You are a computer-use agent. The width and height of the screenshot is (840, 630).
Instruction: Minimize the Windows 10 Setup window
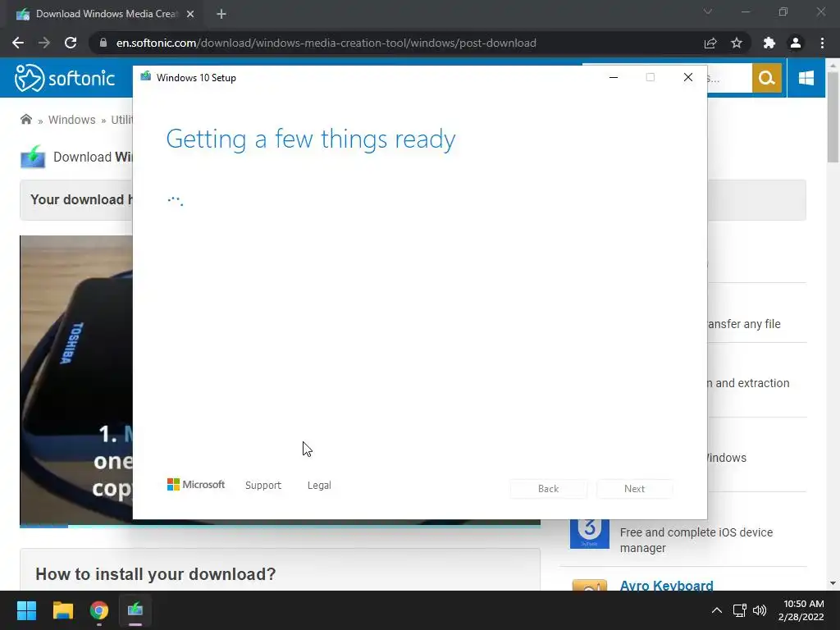point(614,77)
